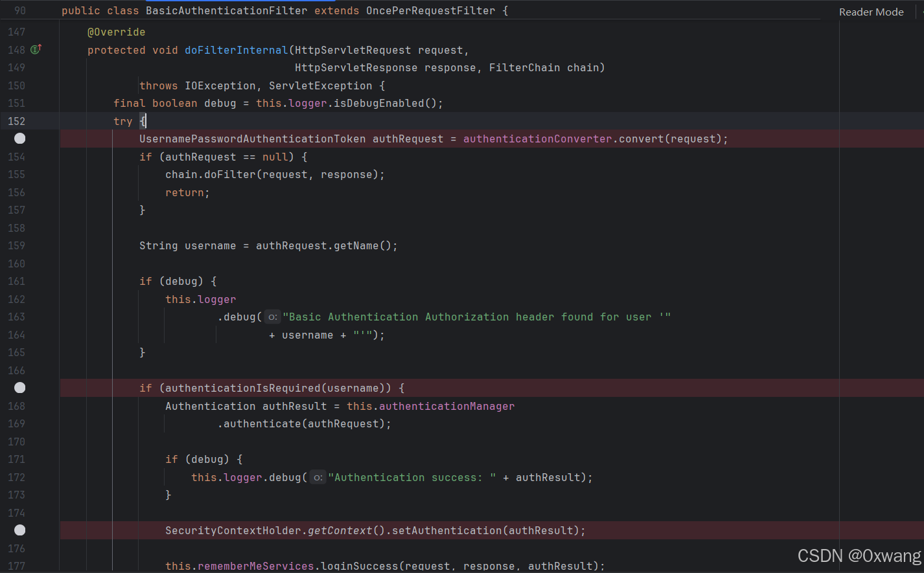Remove the breakpoint on the SecurityContextHolder setAuthentication line
924x573 pixels.
[x=20, y=530]
